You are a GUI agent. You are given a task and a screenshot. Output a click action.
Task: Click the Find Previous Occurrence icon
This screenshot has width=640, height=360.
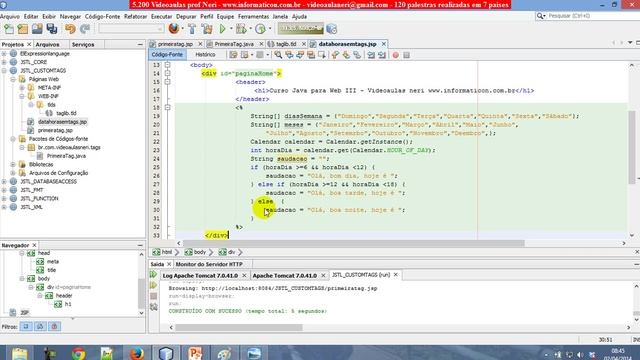point(289,55)
